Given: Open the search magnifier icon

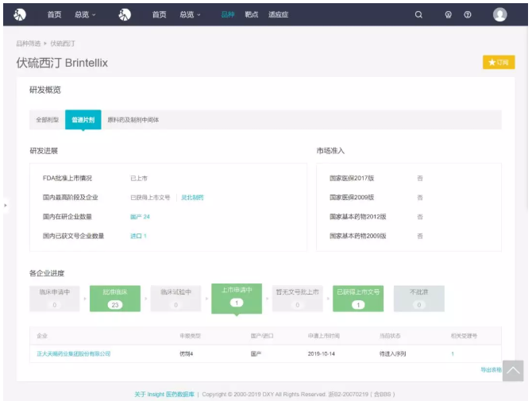Looking at the screenshot, I should [x=418, y=14].
